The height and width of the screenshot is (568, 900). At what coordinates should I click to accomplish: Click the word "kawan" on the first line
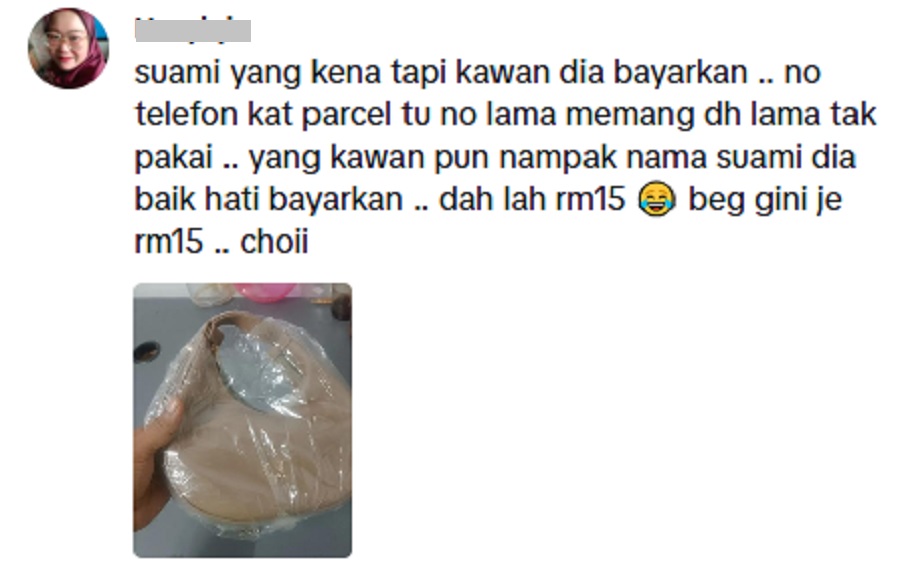(x=502, y=72)
